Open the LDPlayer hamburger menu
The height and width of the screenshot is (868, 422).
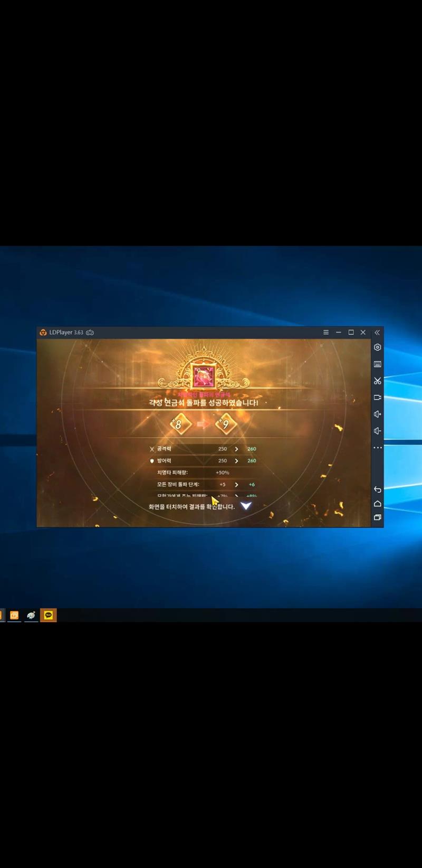(325, 333)
